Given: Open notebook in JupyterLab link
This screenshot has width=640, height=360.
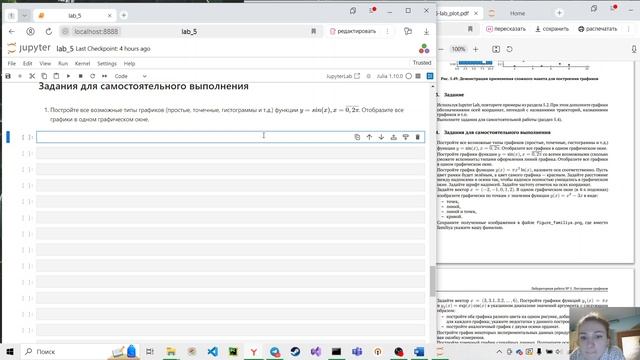Looking at the screenshot, I should point(343,76).
